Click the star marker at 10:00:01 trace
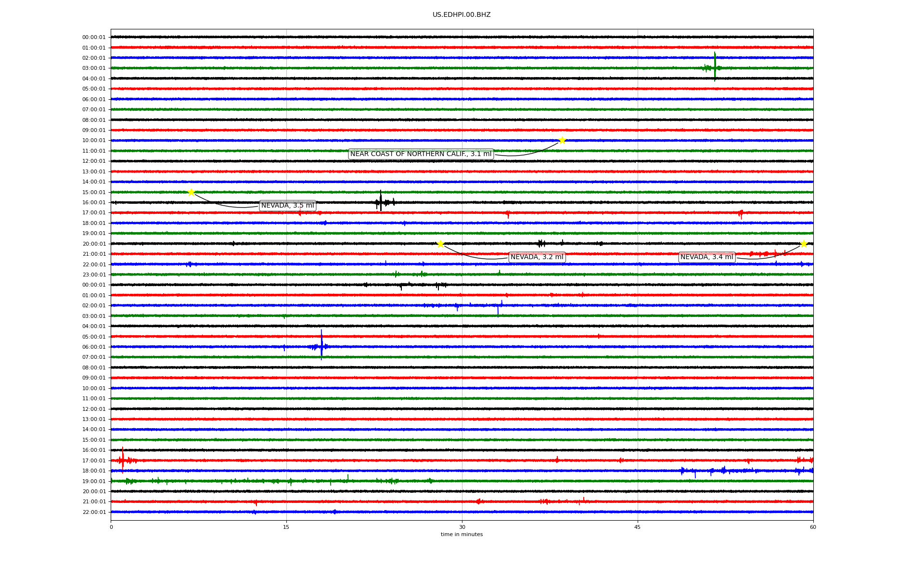The image size is (924, 578). [x=562, y=140]
